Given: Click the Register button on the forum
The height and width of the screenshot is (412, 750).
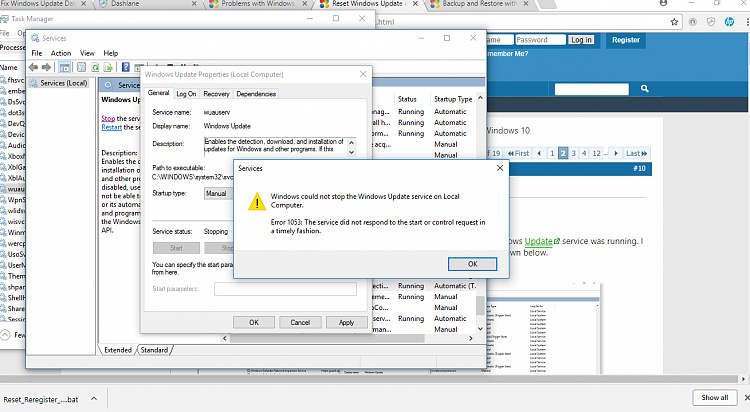Looking at the screenshot, I should coord(626,40).
